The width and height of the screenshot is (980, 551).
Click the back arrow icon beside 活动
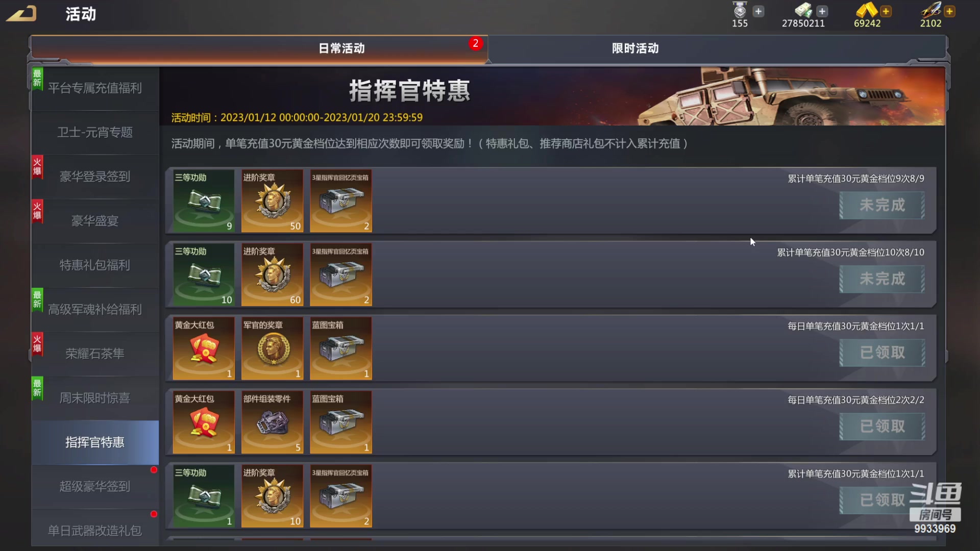[21, 13]
